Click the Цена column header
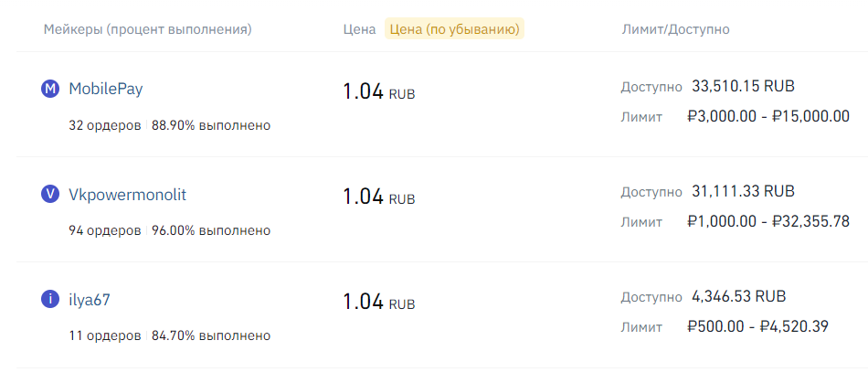 [x=359, y=29]
